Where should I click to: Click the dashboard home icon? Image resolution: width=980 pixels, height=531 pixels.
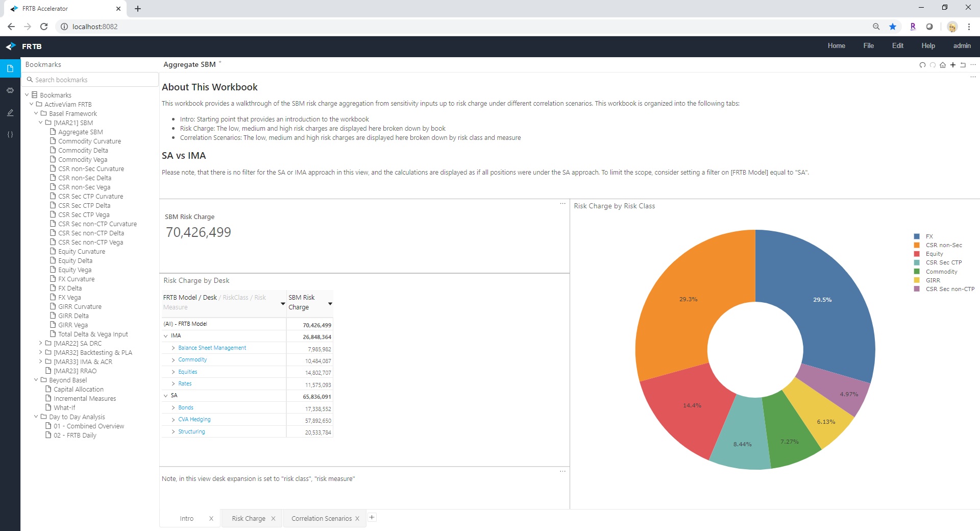943,65
